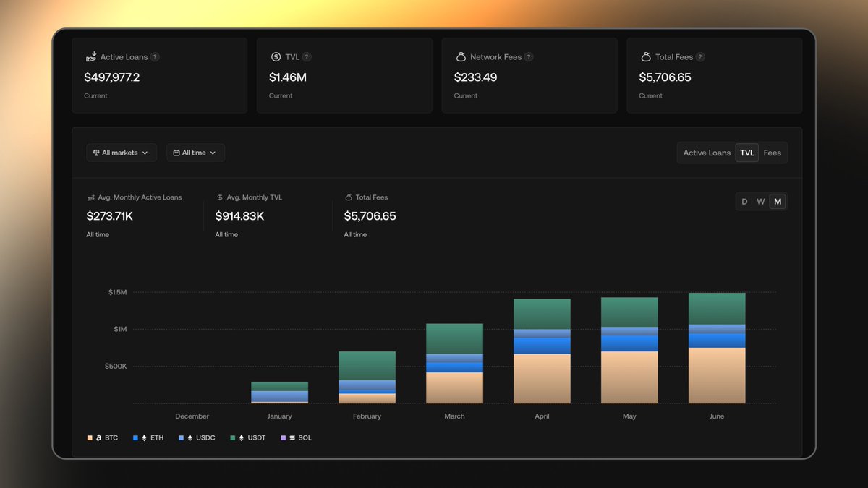Click the Ethereum symbol beside USDT legend
Viewport: 868px width, 488px height.
click(242, 437)
